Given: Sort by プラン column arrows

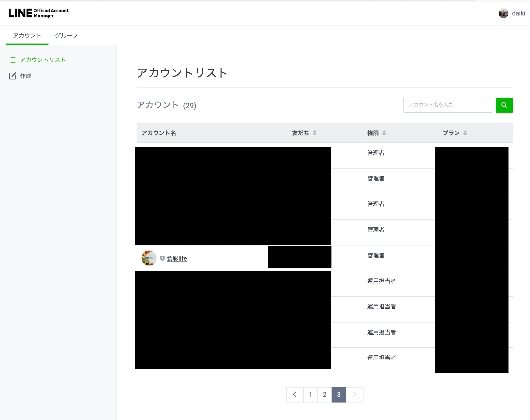Looking at the screenshot, I should (x=465, y=133).
